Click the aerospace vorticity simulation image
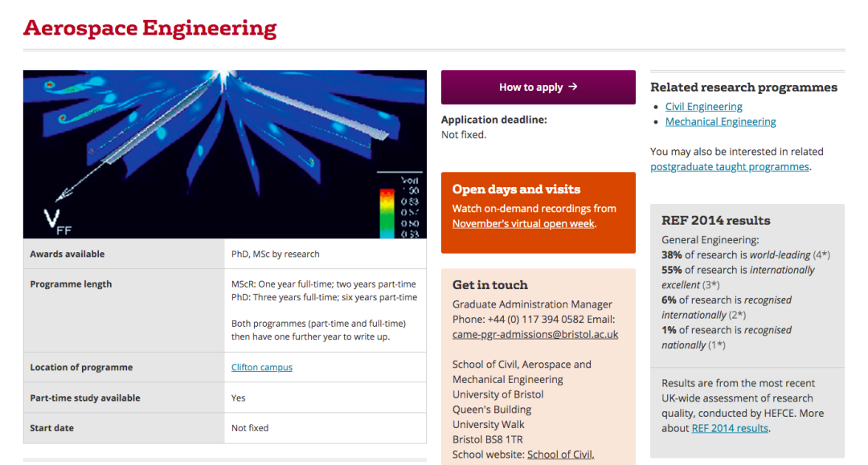Image resolution: width=868 pixels, height=465 pixels. 225,154
